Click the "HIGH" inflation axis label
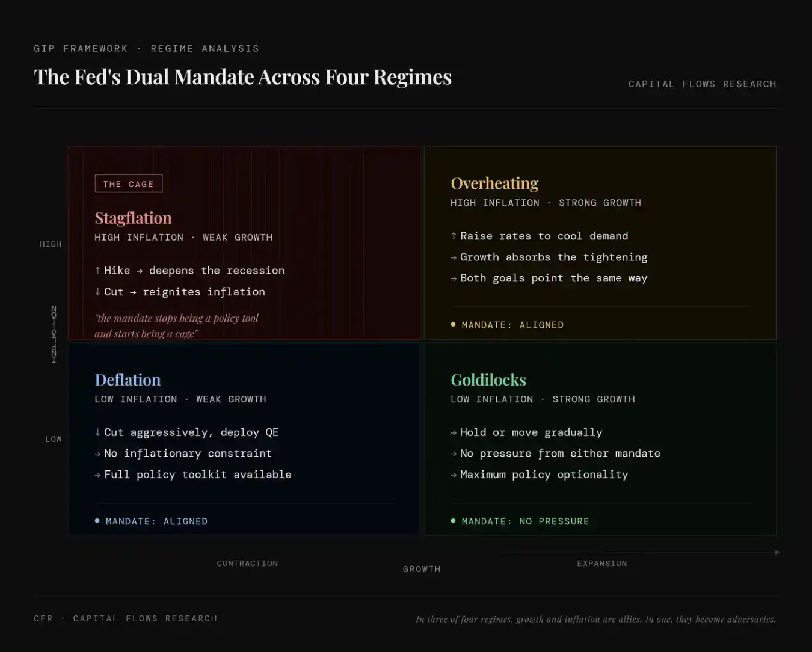Image resolution: width=812 pixels, height=652 pixels. [51, 244]
